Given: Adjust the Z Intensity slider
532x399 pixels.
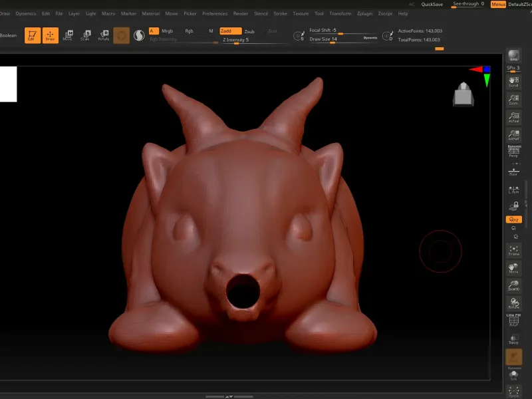Looking at the screenshot, I should (x=254, y=40).
